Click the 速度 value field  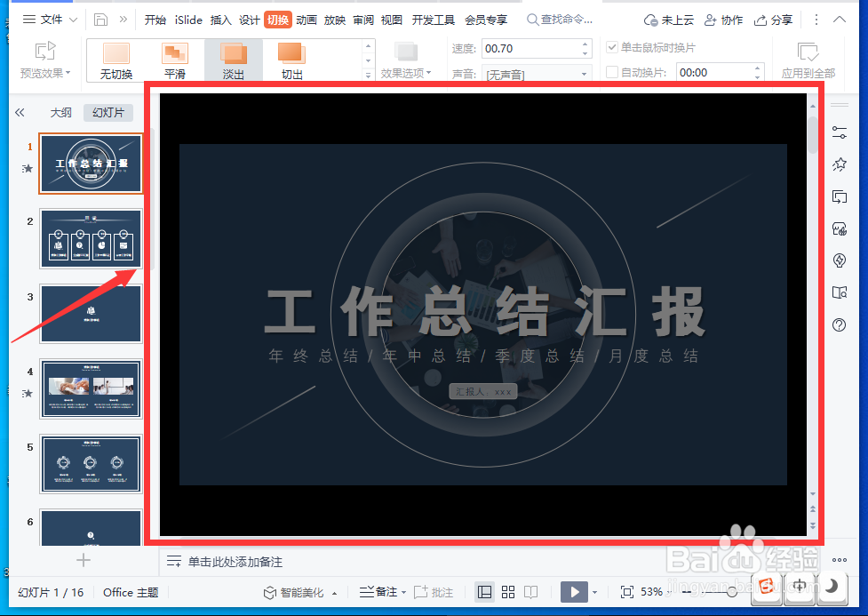(530, 49)
